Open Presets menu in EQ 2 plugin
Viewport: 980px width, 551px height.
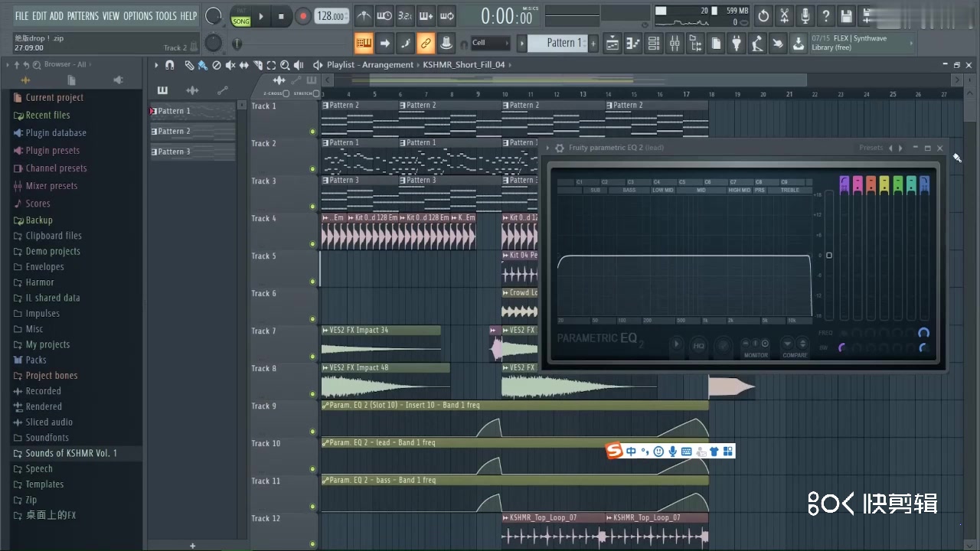pyautogui.click(x=871, y=148)
